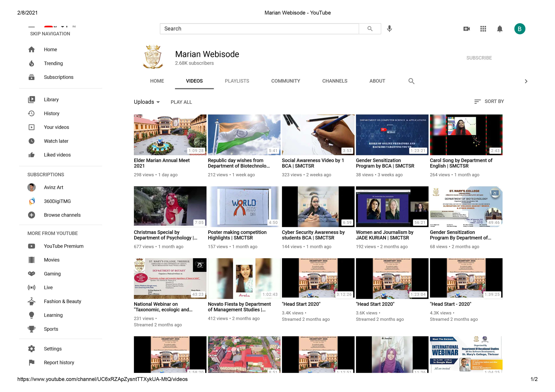This screenshot has height=392, width=555.
Task: Click the Movies film icon
Action: 31,260
